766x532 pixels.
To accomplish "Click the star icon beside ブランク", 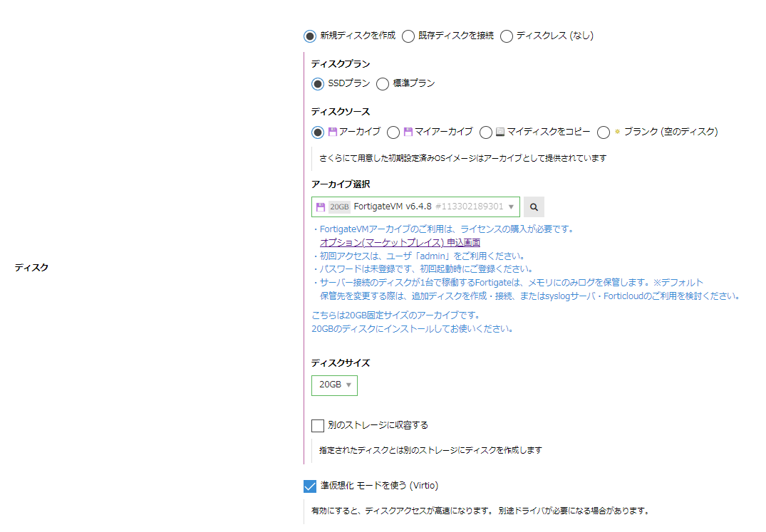I will coord(618,132).
